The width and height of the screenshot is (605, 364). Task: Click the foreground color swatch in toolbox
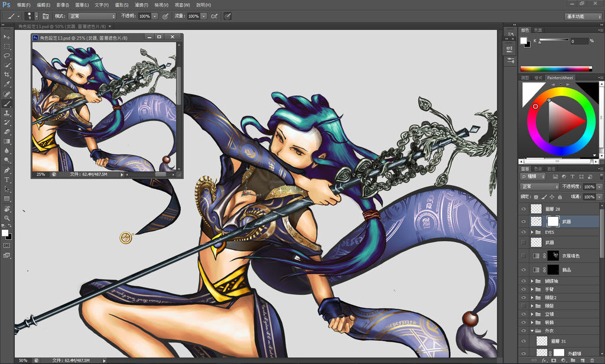coord(5,233)
